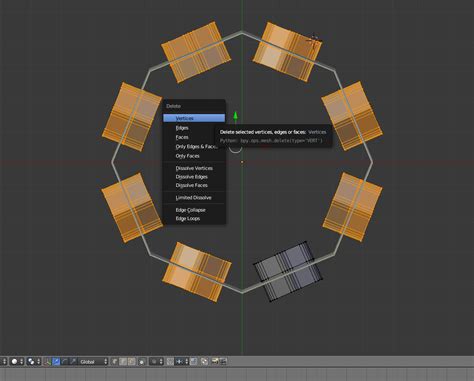474x381 pixels.
Task: Open snap element type selector
Action: (182, 362)
